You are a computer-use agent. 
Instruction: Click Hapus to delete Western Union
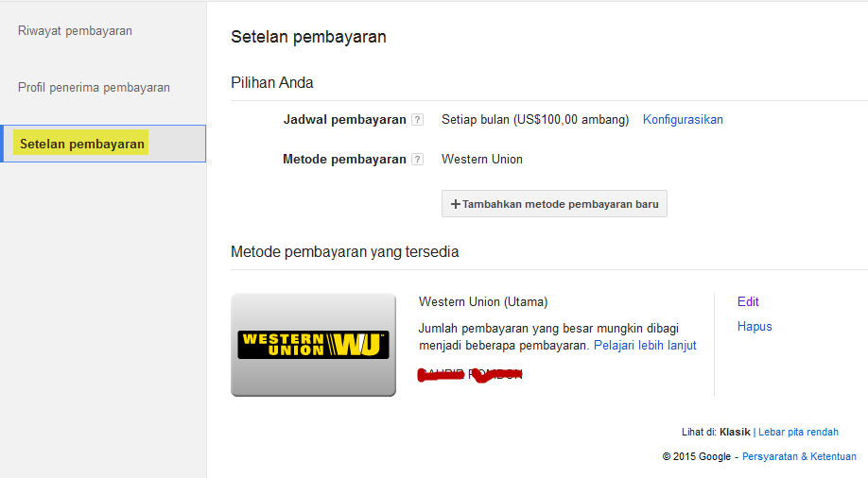tap(755, 327)
